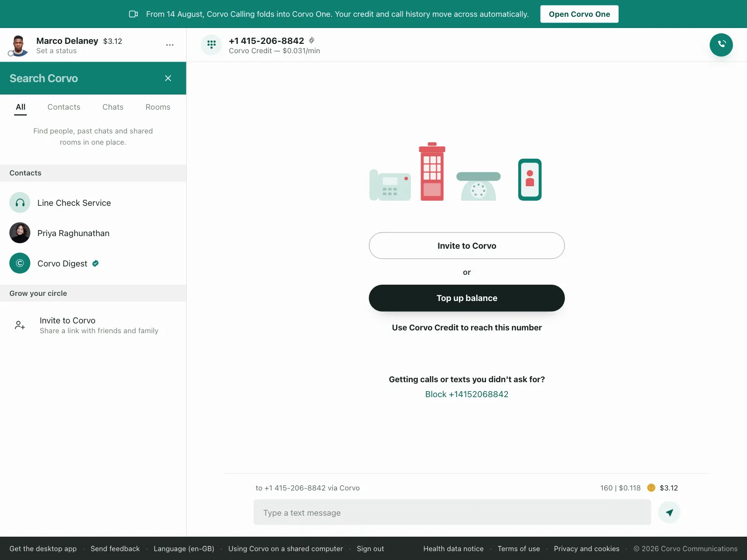Close the Search Corvo panel

tap(168, 78)
